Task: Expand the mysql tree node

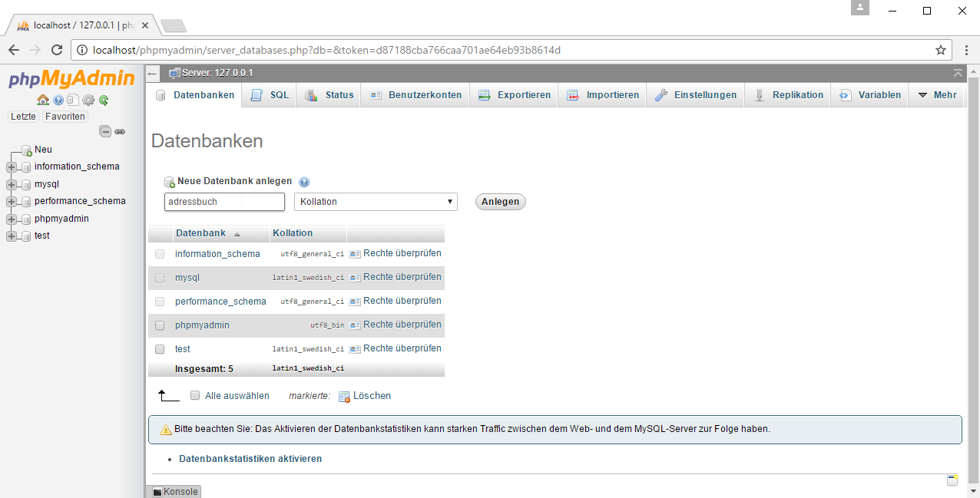Action: (11, 185)
